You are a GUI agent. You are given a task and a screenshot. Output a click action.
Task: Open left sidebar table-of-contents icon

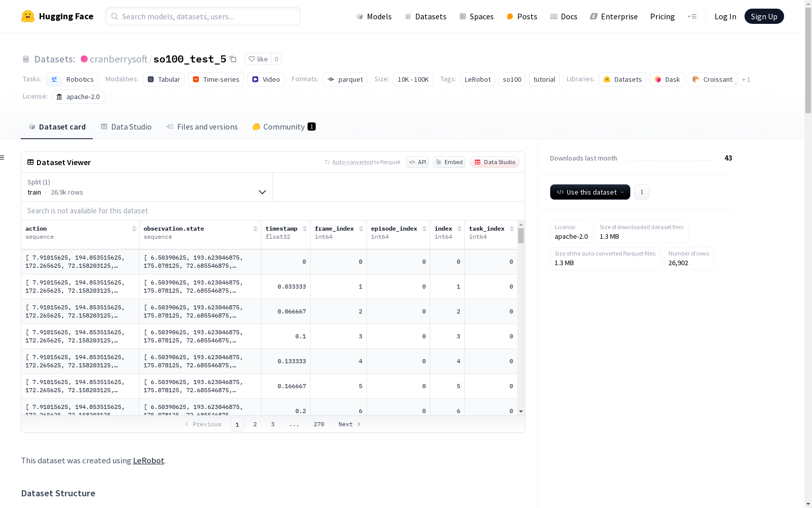pyautogui.click(x=3, y=157)
